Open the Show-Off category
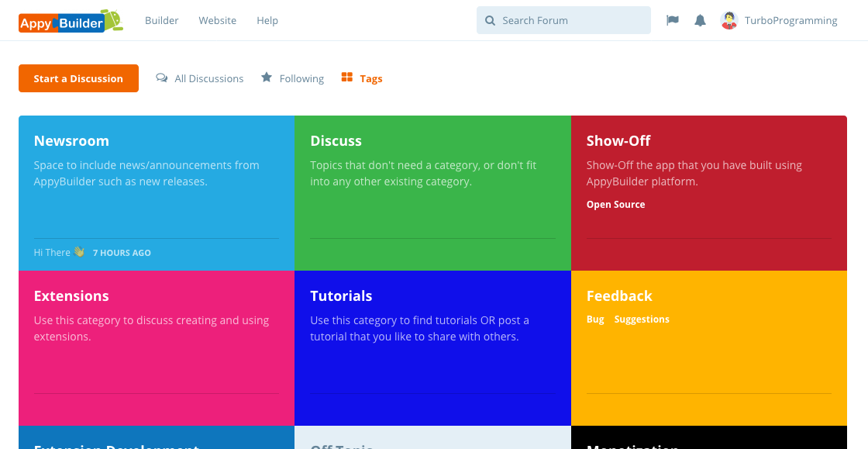The width and height of the screenshot is (868, 449). [618, 140]
